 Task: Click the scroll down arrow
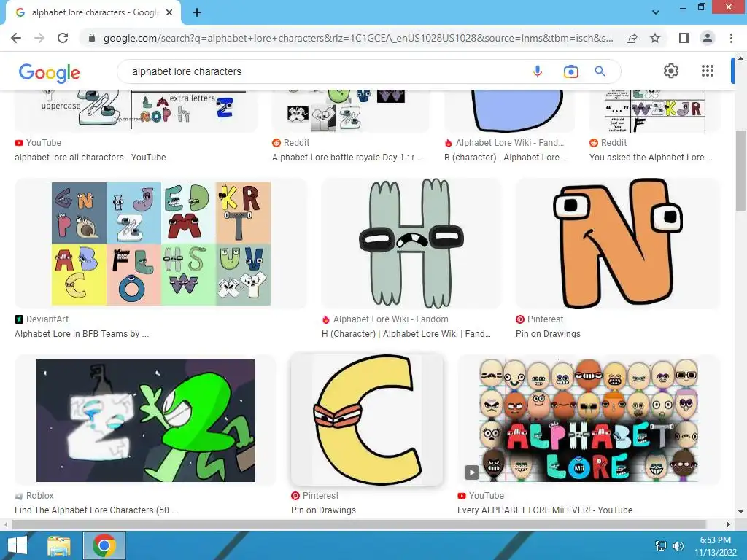pyautogui.click(x=740, y=512)
